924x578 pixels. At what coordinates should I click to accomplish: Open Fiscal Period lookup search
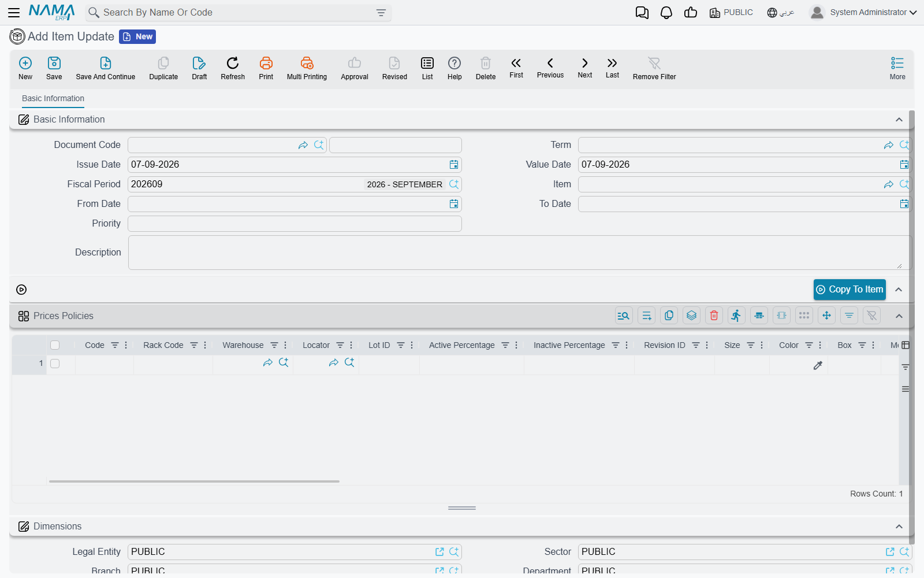pyautogui.click(x=454, y=184)
